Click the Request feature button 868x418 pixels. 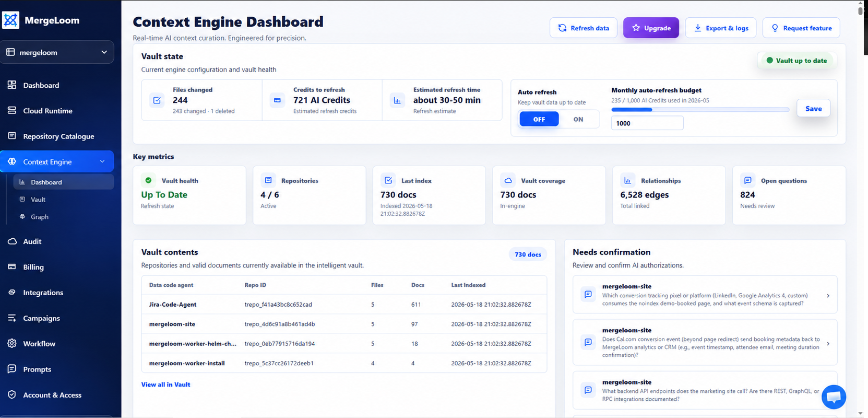click(801, 28)
